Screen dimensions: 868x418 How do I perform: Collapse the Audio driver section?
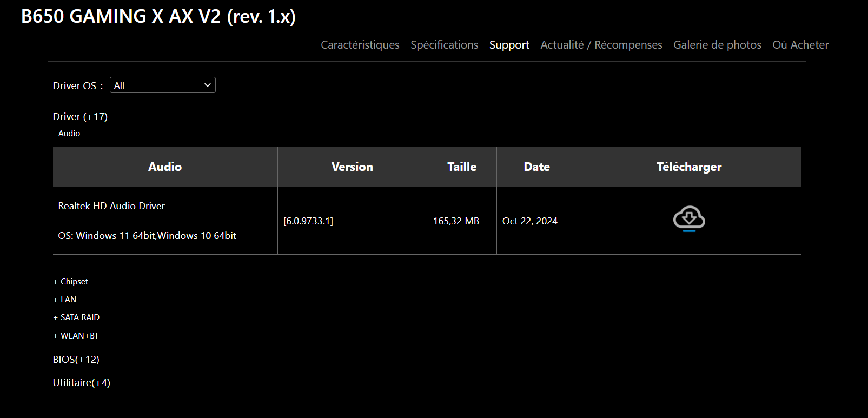(67, 134)
